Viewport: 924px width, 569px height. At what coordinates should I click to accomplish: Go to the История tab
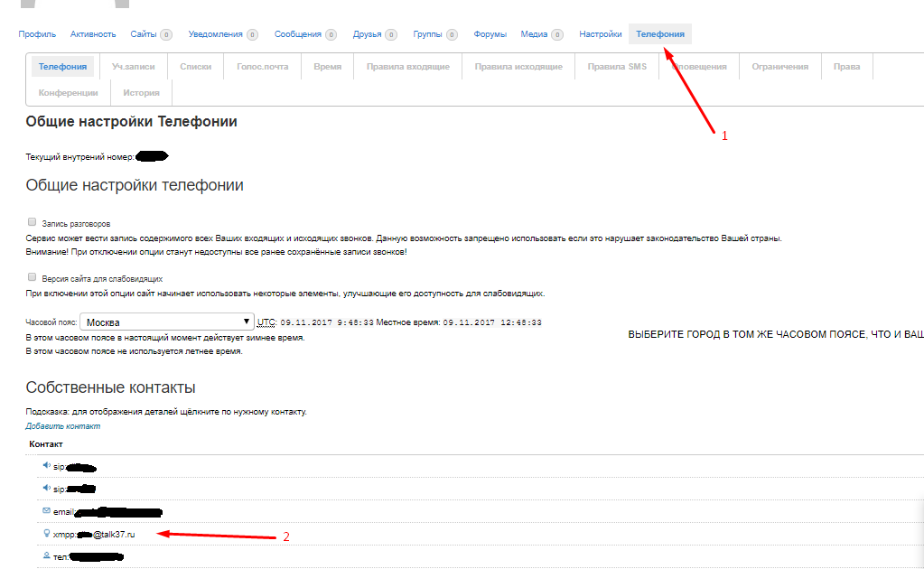(x=141, y=93)
